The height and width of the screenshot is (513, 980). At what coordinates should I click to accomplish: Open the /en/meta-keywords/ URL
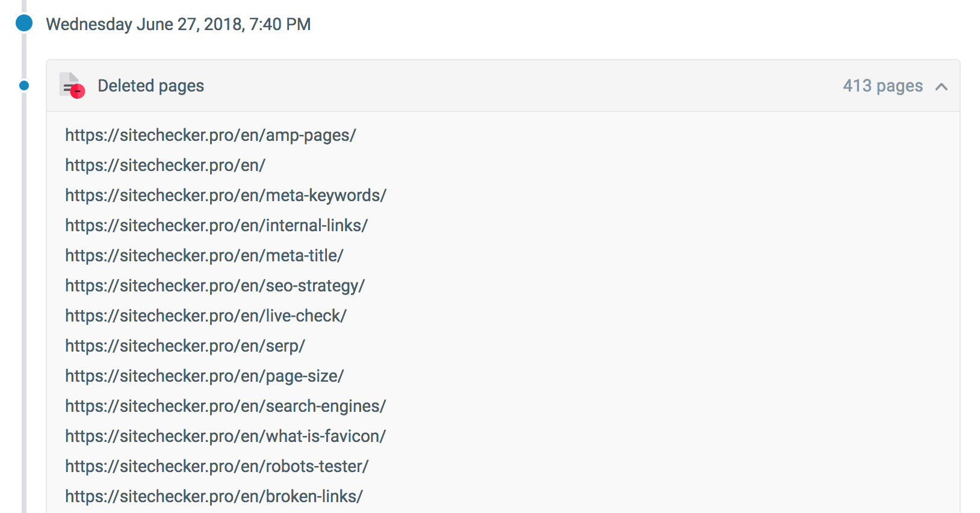(226, 196)
